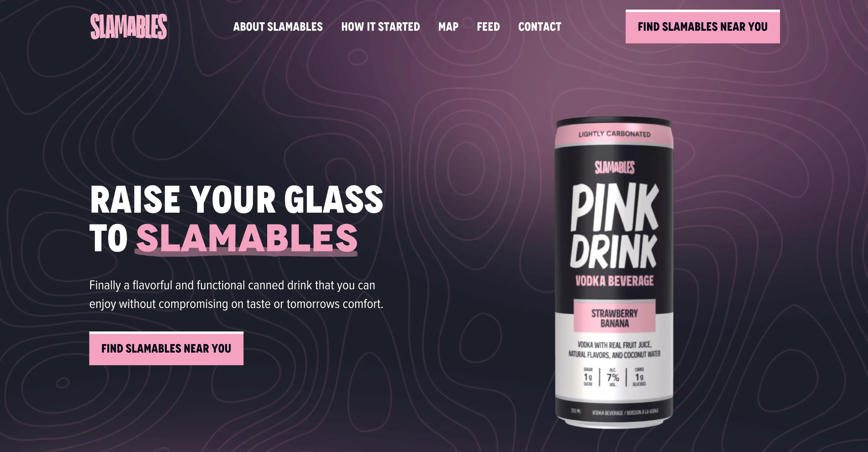Click the Vodka Beverage text on can

[x=614, y=280]
